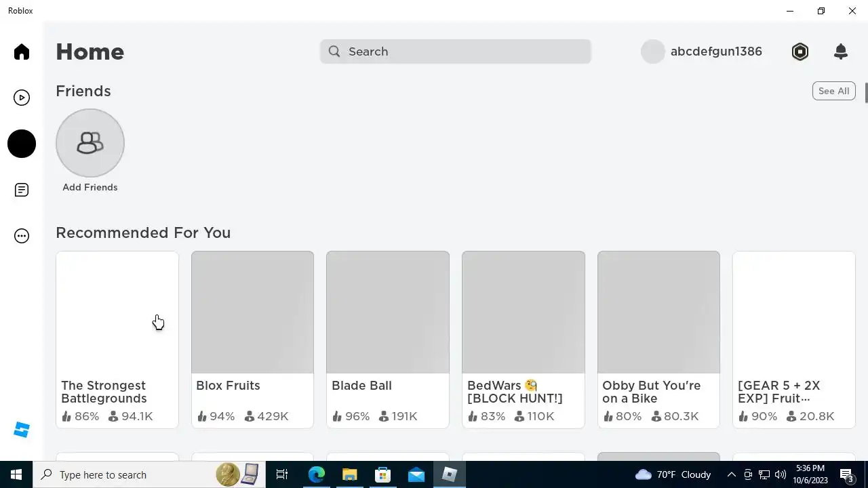Image resolution: width=868 pixels, height=488 pixels.
Task: Click the Roblox taskbar app icon
Action: click(x=449, y=474)
